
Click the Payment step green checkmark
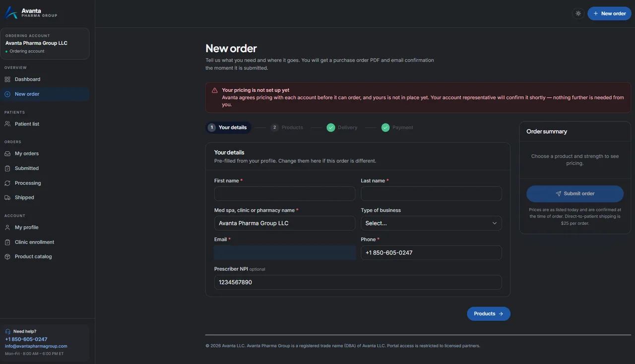[x=385, y=127]
